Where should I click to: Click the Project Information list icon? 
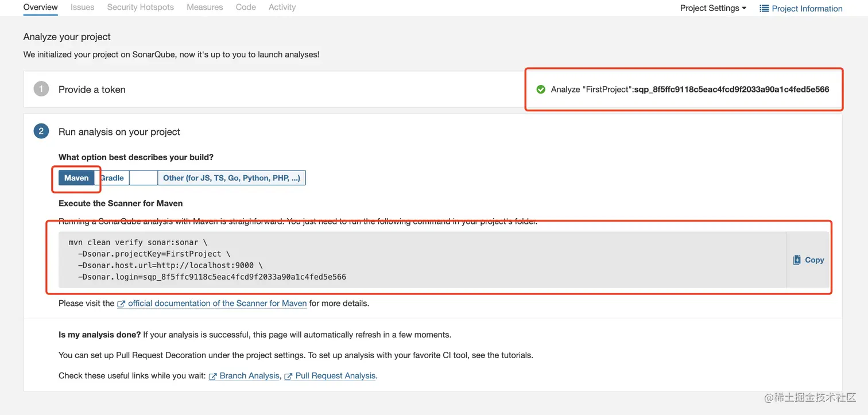pos(764,9)
